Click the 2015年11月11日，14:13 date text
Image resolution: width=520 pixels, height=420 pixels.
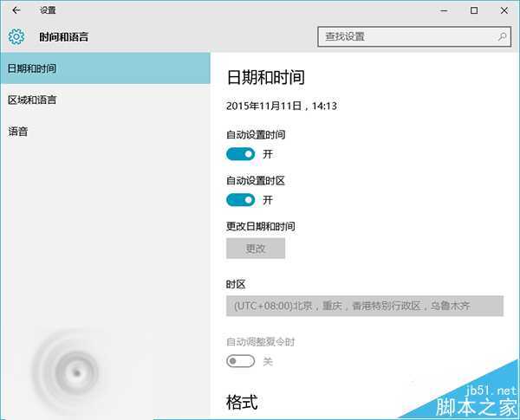click(x=281, y=106)
